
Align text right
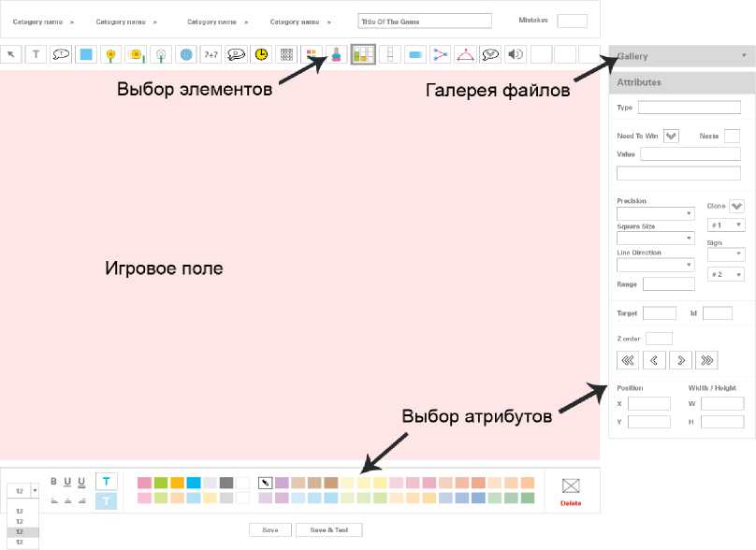point(82,500)
